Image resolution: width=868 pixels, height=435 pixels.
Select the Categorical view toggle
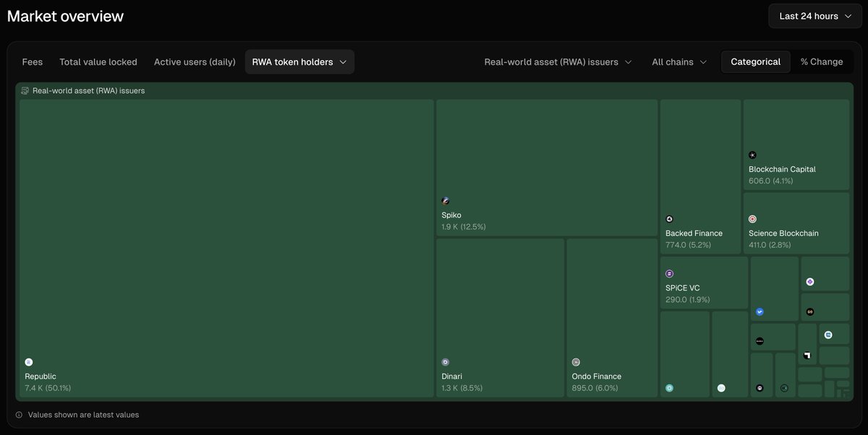tap(755, 62)
